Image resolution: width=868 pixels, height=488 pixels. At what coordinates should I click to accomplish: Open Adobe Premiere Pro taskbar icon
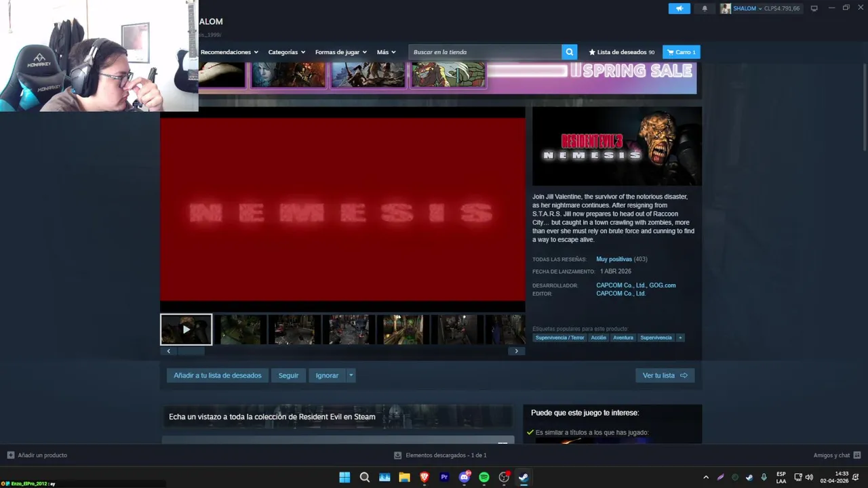[444, 477]
